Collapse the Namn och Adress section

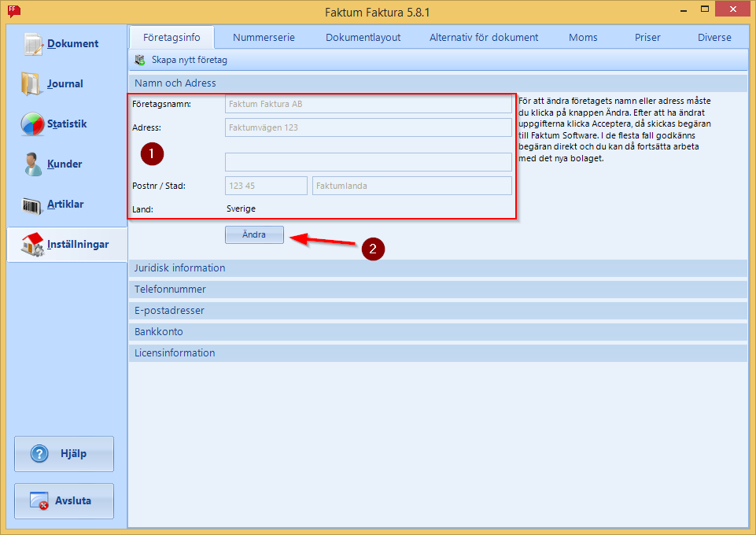[438, 83]
